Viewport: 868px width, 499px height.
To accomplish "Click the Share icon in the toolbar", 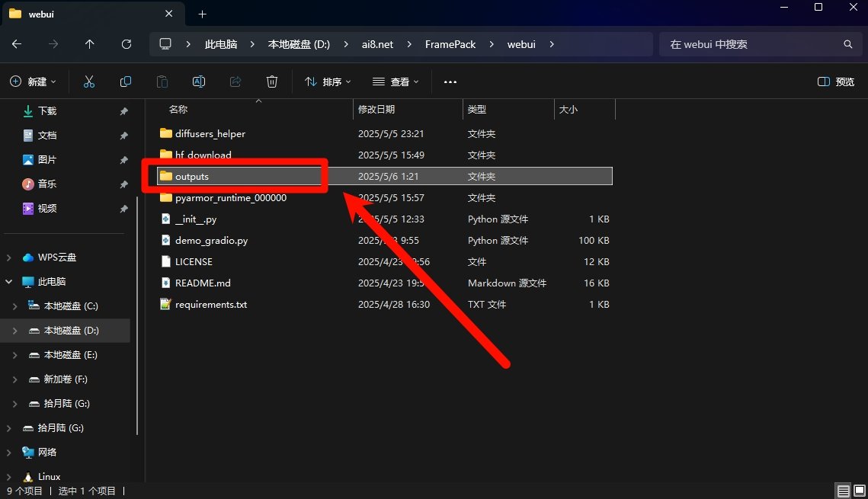I will coord(235,82).
